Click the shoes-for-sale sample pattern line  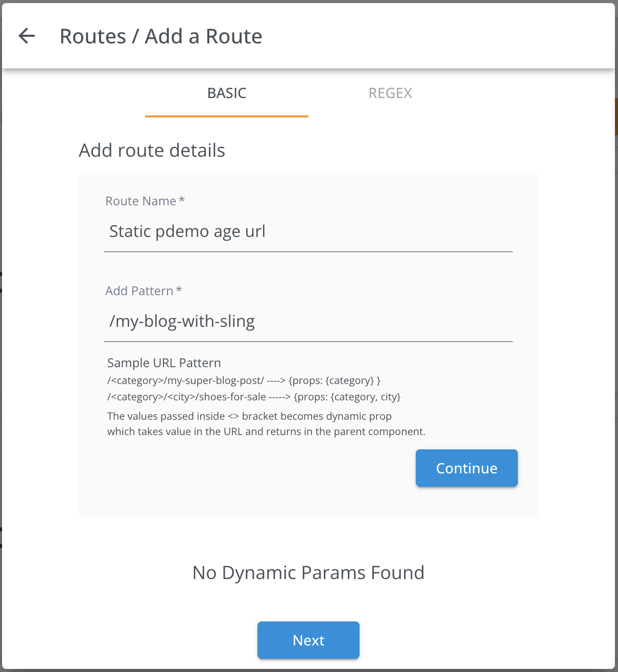coord(254,397)
